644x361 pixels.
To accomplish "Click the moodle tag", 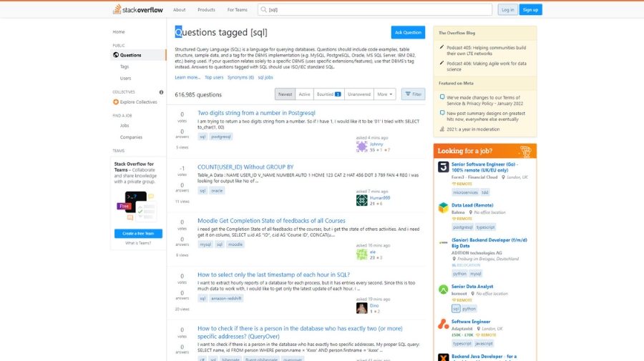I will coord(235,244).
